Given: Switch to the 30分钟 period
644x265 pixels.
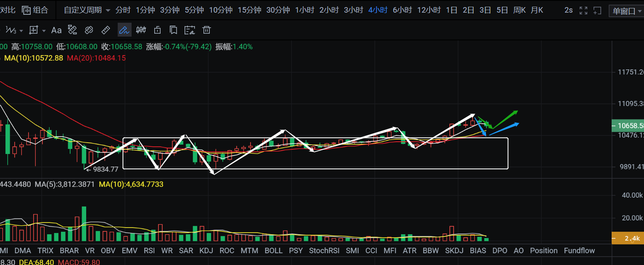Looking at the screenshot, I should pos(278,10).
